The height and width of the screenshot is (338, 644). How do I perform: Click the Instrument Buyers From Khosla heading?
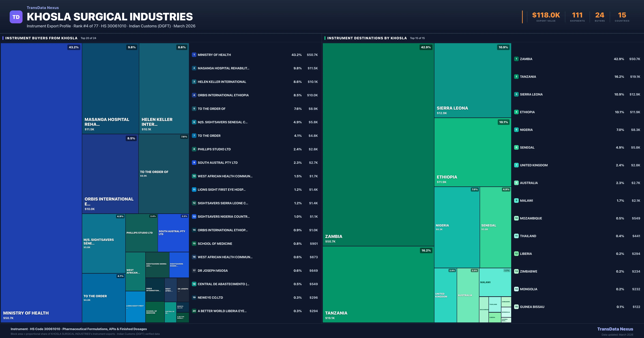[41, 38]
